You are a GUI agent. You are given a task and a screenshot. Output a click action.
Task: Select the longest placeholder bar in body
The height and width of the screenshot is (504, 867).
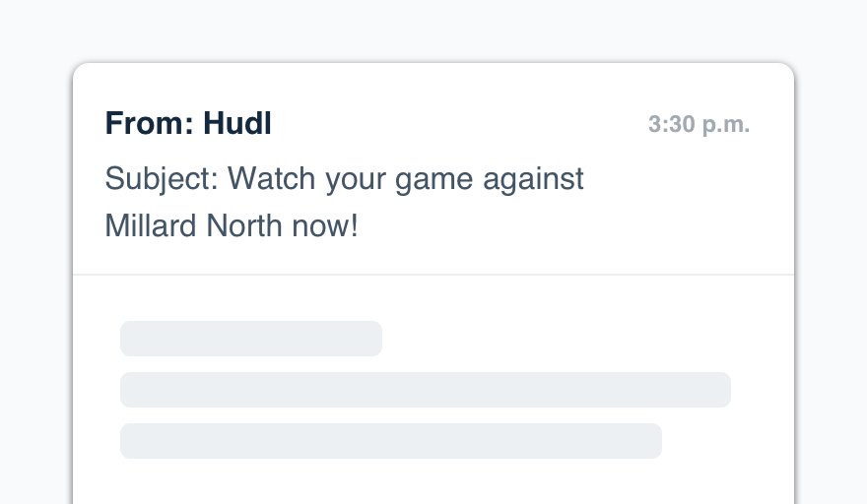pyautogui.click(x=425, y=390)
